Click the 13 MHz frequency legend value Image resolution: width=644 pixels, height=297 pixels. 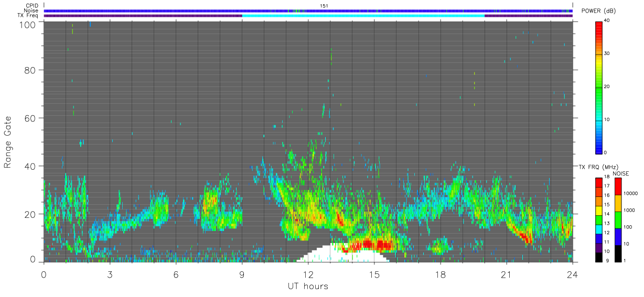[x=607, y=224]
